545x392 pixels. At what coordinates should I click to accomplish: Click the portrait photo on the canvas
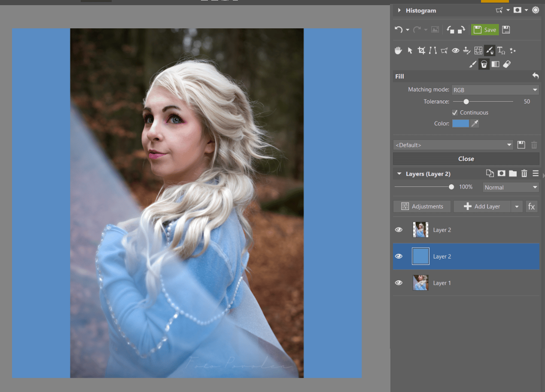(187, 203)
